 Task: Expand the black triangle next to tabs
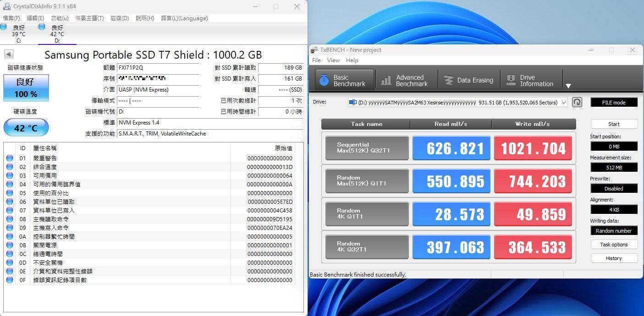pyautogui.click(x=568, y=85)
